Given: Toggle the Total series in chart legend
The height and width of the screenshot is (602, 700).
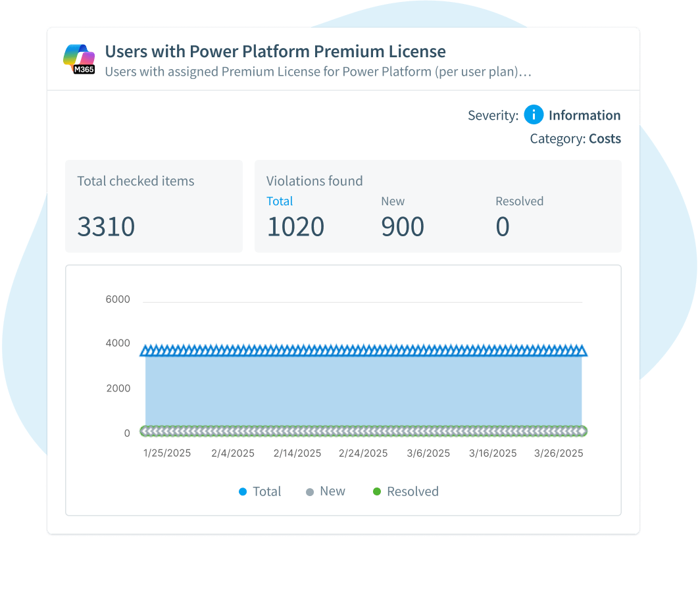Looking at the screenshot, I should (260, 491).
